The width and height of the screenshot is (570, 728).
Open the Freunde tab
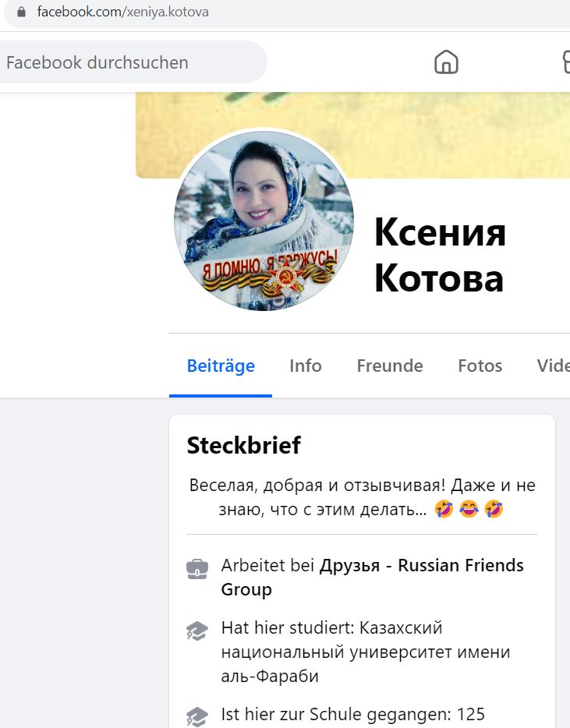[x=390, y=366]
